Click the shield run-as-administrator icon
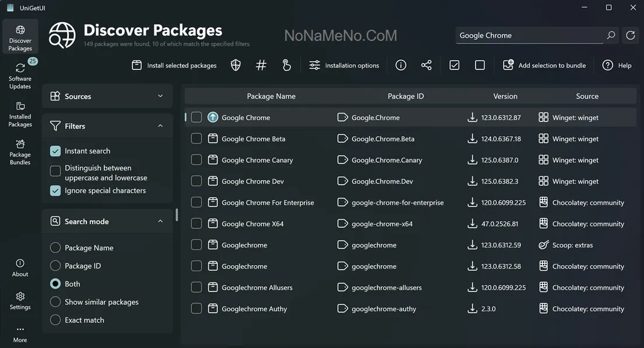Viewport: 644px width, 348px height. [236, 65]
